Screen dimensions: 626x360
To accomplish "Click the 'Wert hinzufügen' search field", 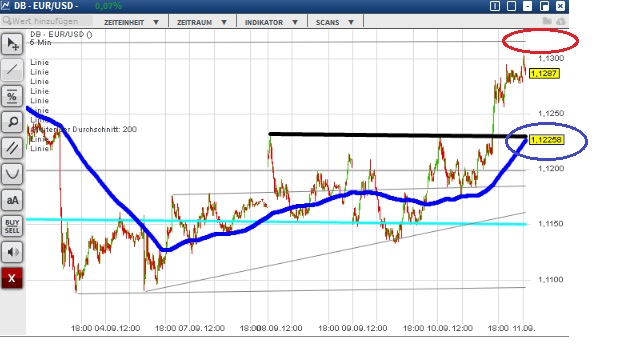I will click(x=46, y=21).
